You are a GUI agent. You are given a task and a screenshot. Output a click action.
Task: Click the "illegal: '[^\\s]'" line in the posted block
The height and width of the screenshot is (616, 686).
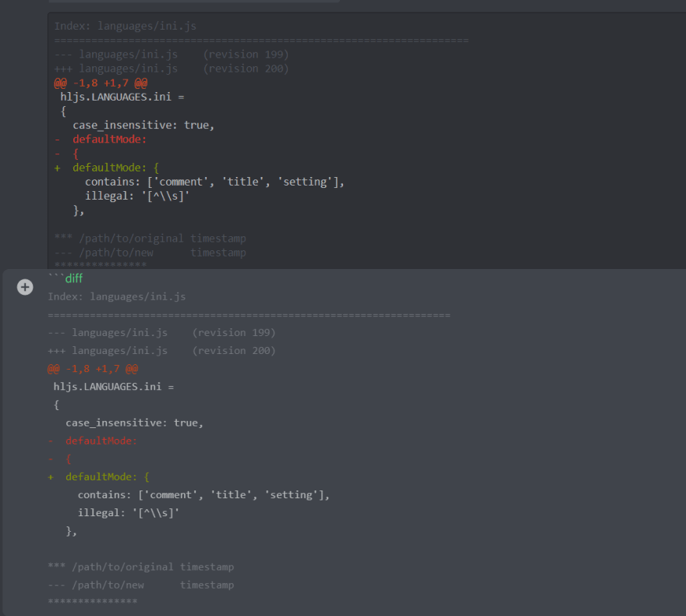coord(137,196)
